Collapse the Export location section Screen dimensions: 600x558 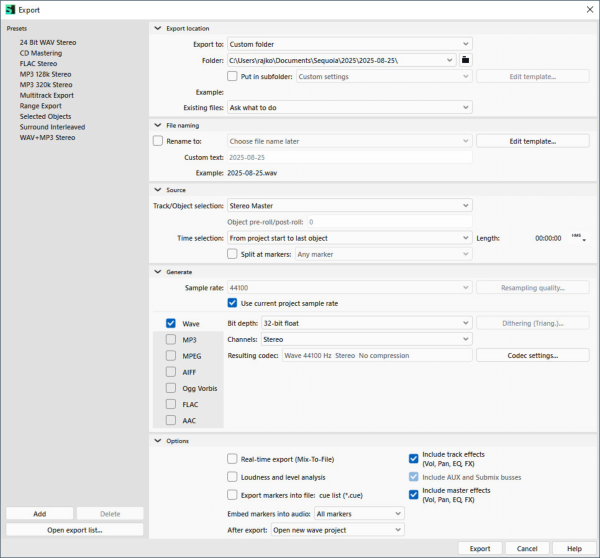coord(158,28)
